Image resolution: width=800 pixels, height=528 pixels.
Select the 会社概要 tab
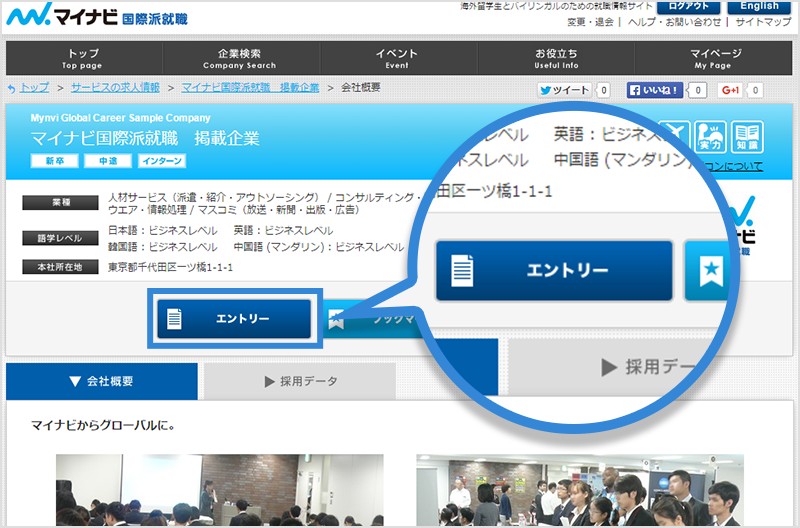click(x=102, y=381)
